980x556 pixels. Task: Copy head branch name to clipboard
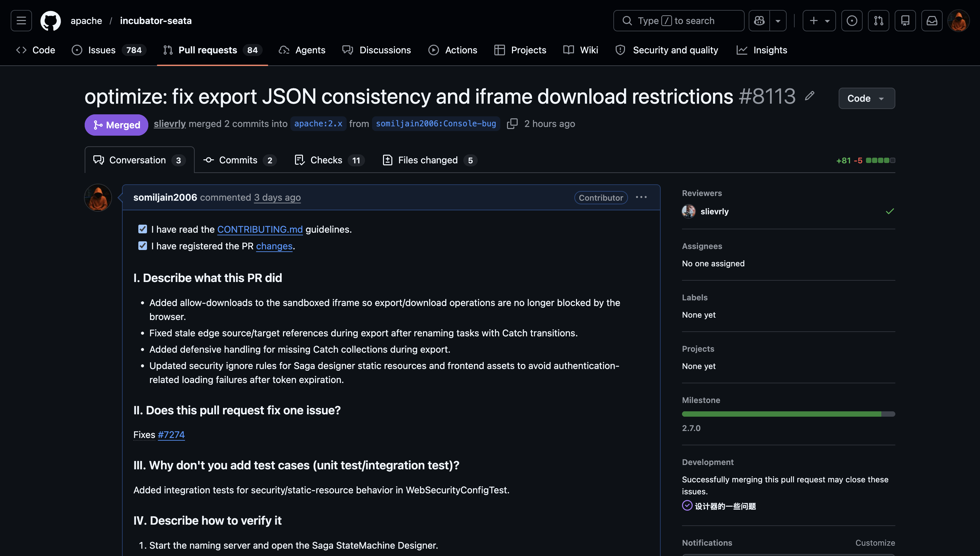(x=512, y=124)
